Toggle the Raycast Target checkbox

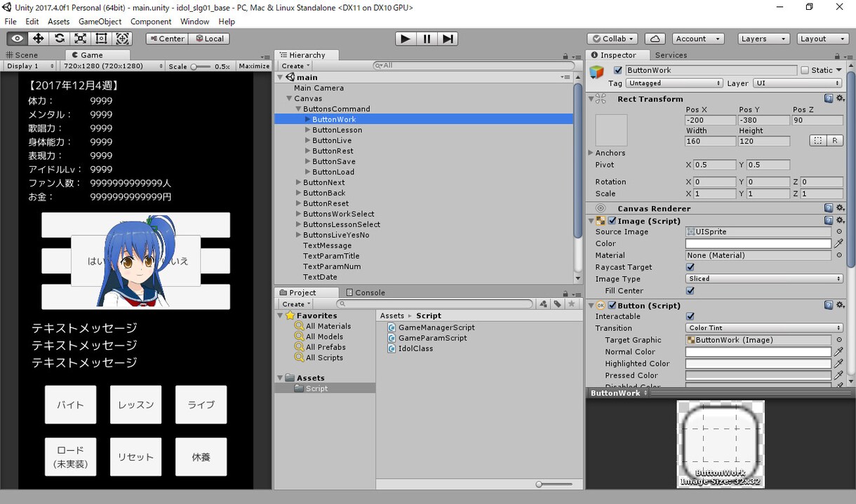[690, 267]
